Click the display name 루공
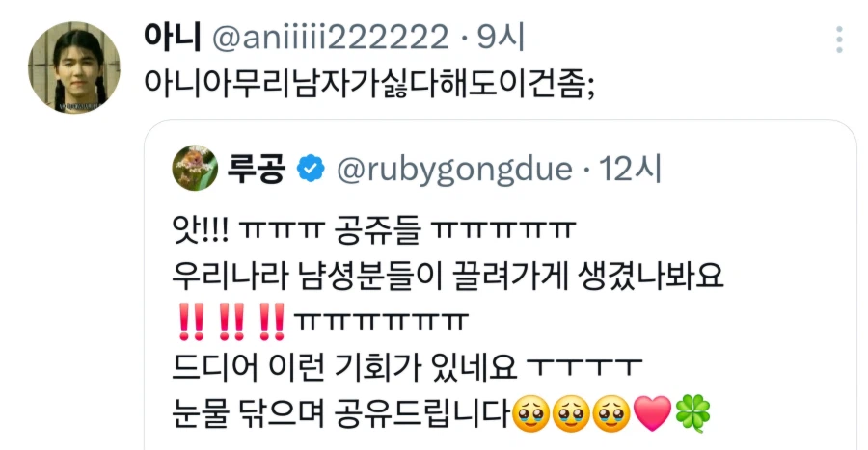 [257, 168]
